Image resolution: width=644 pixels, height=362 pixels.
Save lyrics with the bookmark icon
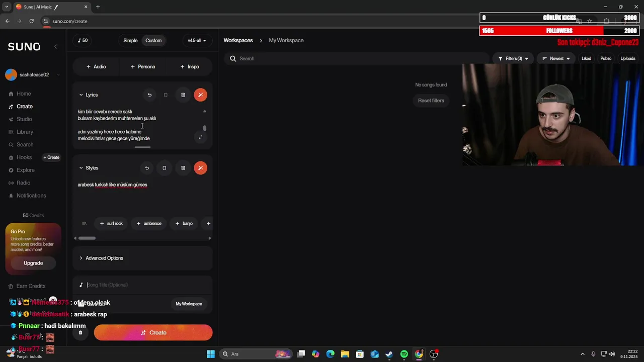[166, 95]
